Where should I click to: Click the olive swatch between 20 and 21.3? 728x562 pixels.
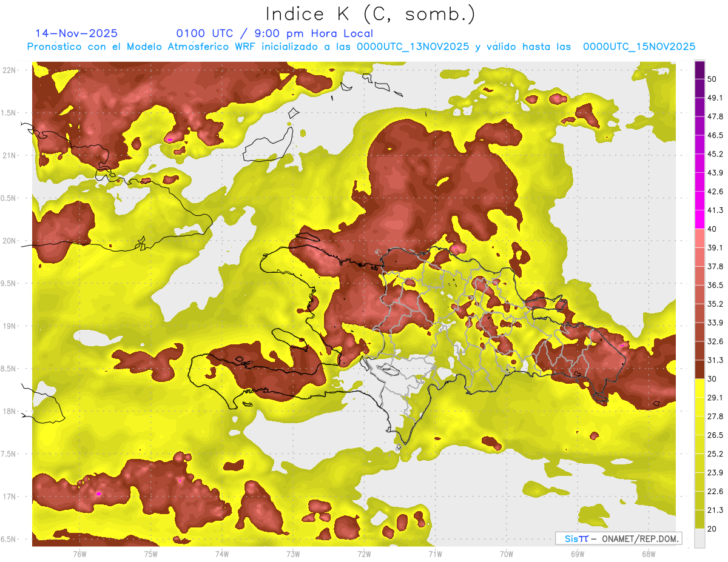pos(700,519)
